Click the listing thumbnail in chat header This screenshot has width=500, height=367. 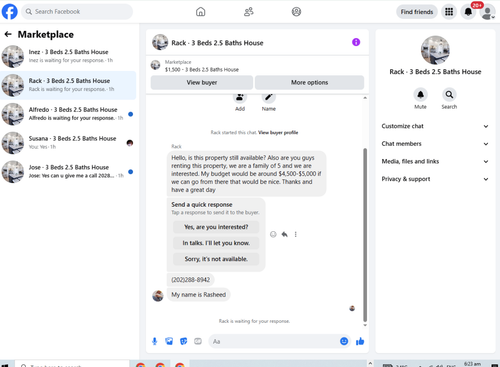coord(160,42)
